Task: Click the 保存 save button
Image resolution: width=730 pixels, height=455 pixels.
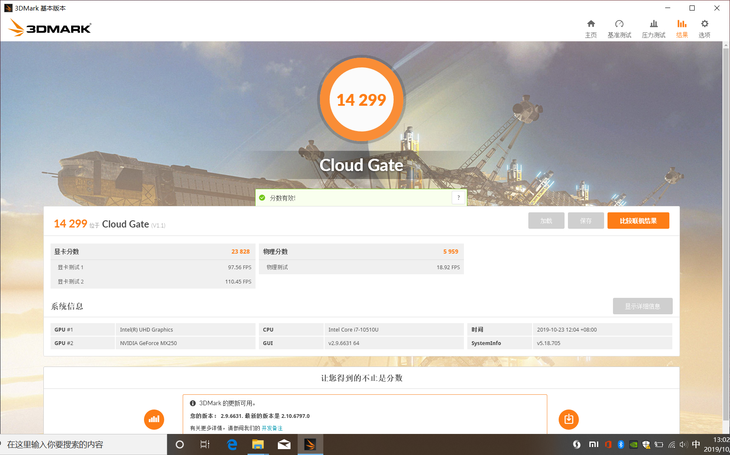Action: [x=586, y=221]
